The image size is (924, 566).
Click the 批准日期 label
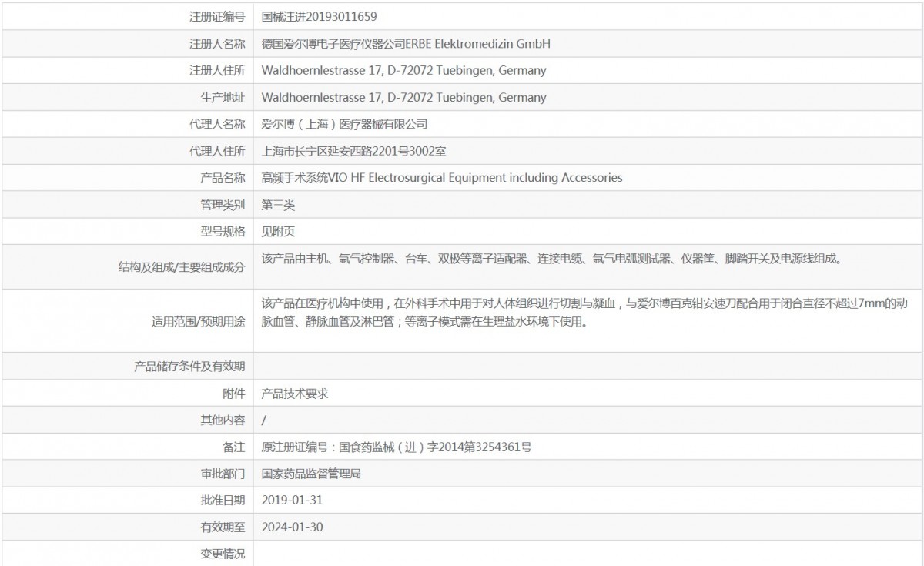pyautogui.click(x=223, y=500)
